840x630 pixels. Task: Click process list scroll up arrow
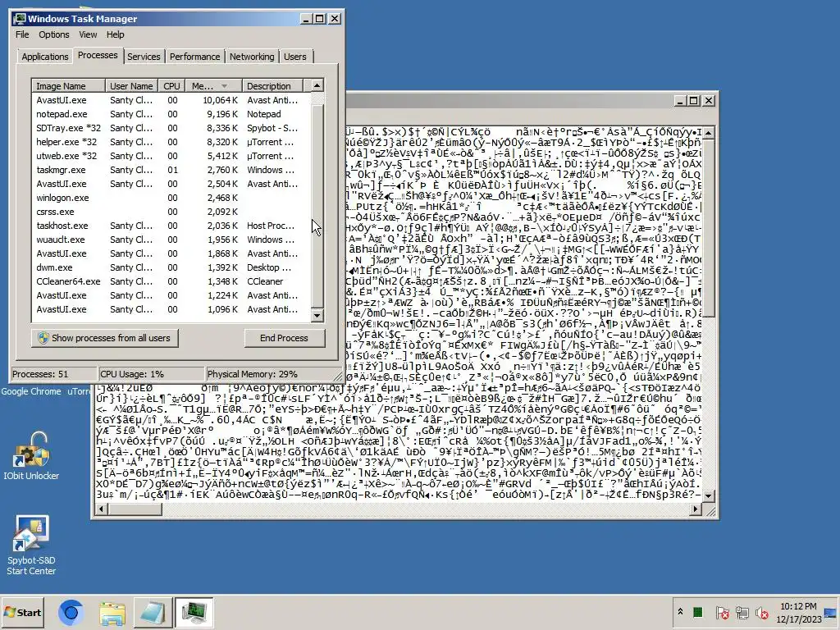(x=317, y=85)
